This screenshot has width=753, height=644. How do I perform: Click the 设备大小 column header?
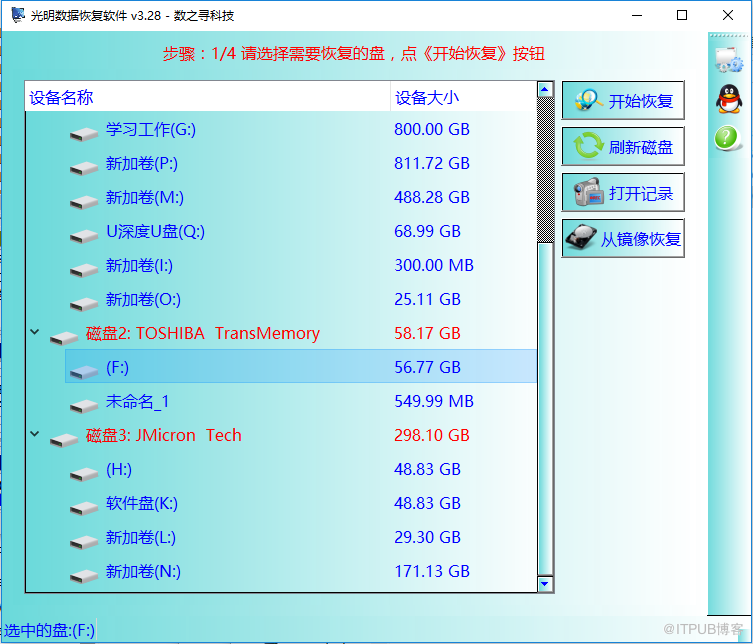[464, 97]
